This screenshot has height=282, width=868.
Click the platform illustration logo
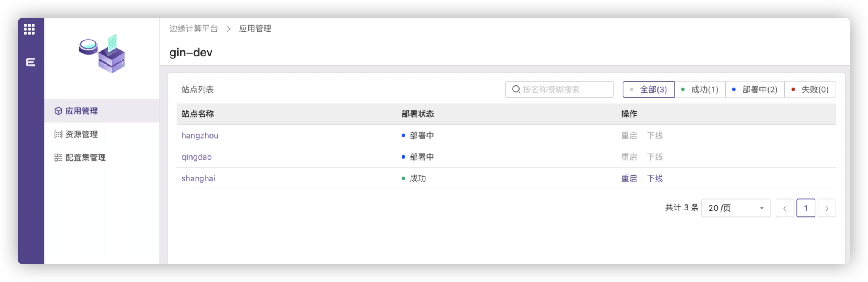pyautogui.click(x=102, y=54)
